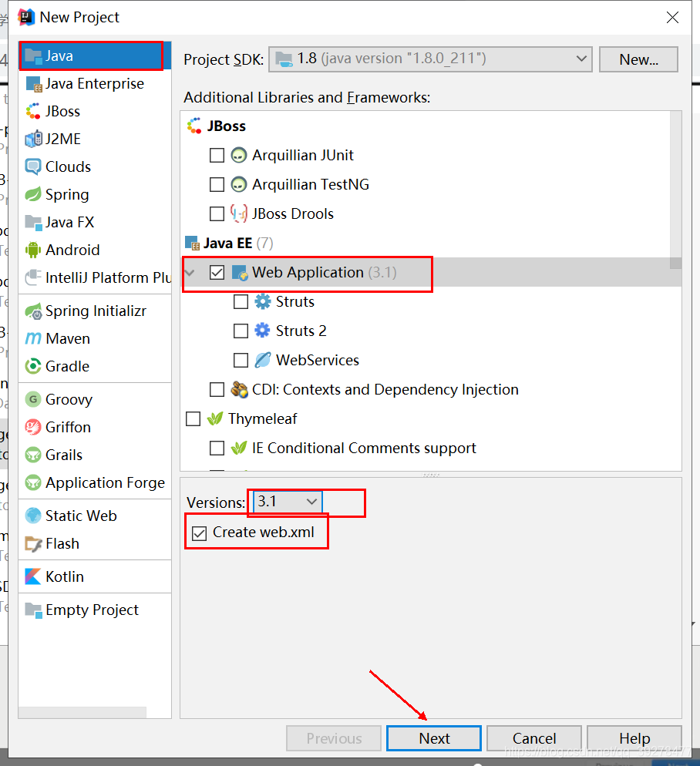Click the J2ME phone icon

(33, 139)
